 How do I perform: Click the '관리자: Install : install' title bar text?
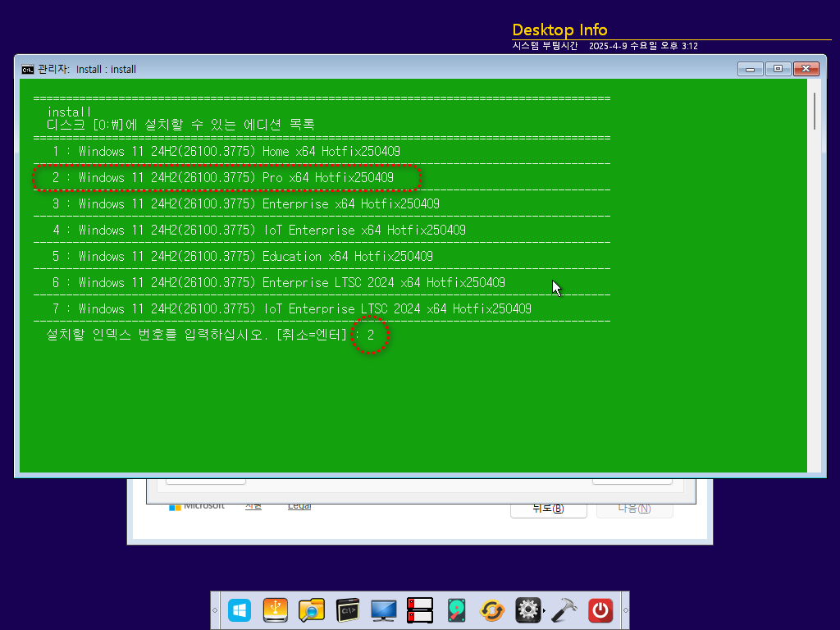pos(87,69)
